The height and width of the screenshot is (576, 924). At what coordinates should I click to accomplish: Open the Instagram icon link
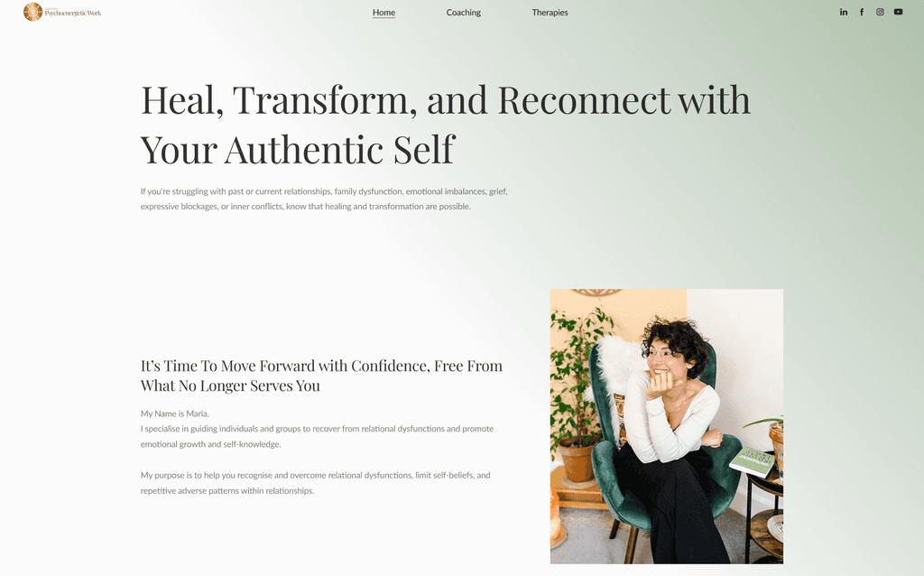point(880,12)
